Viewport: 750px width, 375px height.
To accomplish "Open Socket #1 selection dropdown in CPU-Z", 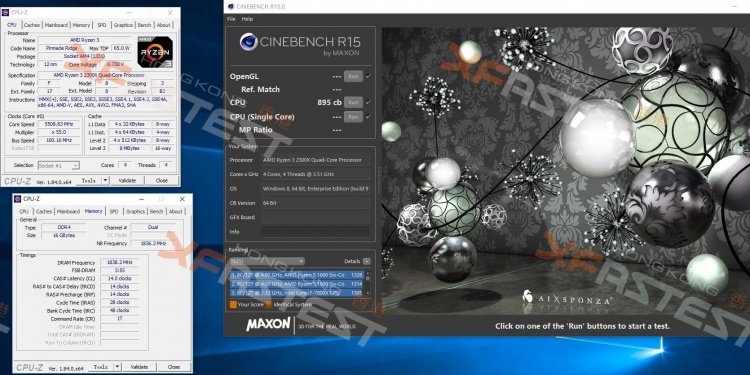I will pyautogui.click(x=58, y=165).
